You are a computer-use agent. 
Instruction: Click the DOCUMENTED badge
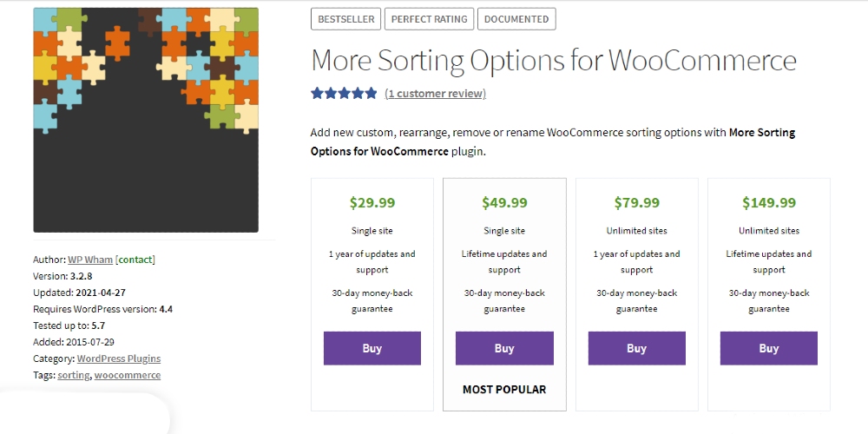click(516, 19)
